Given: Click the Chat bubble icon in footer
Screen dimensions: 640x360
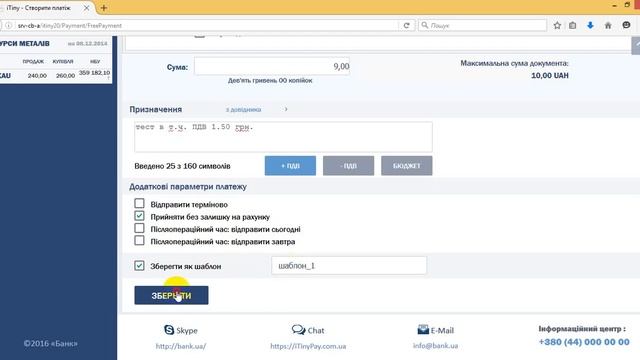Looking at the screenshot, I should tap(298, 329).
